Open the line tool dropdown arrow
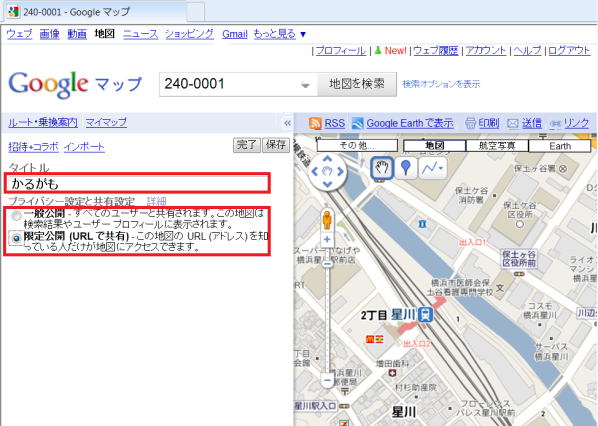 pos(441,168)
